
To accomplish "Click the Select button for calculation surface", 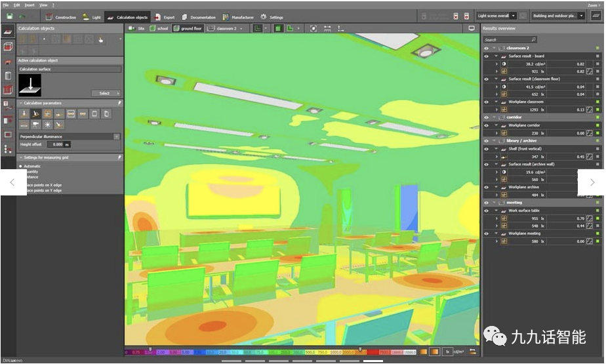I will click(106, 93).
